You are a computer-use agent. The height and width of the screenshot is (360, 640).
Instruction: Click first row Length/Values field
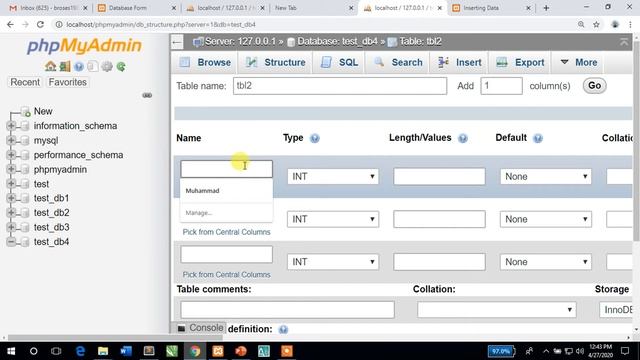pyautogui.click(x=439, y=177)
